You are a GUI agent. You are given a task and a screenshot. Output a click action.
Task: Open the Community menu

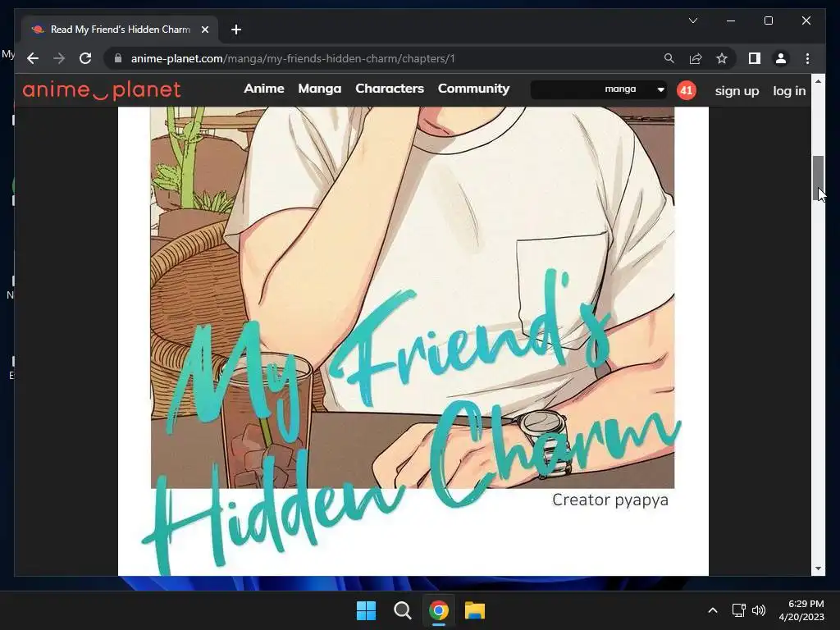pyautogui.click(x=473, y=89)
